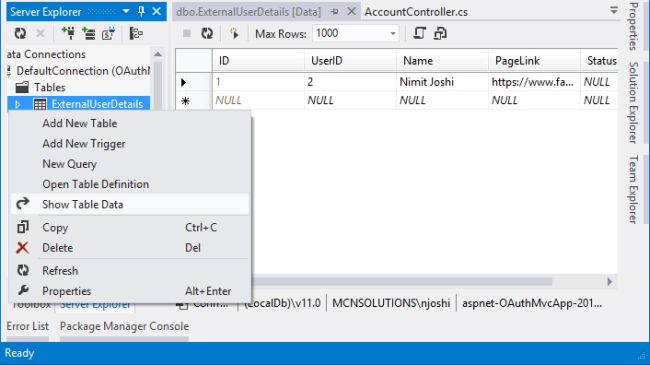The height and width of the screenshot is (365, 650).
Task: Click the Script icon in data toolbar
Action: (x=419, y=33)
